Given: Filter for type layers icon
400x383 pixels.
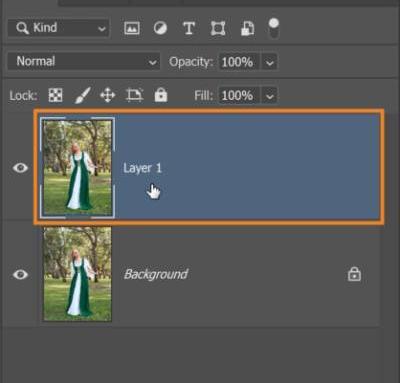Looking at the screenshot, I should pos(189,29).
